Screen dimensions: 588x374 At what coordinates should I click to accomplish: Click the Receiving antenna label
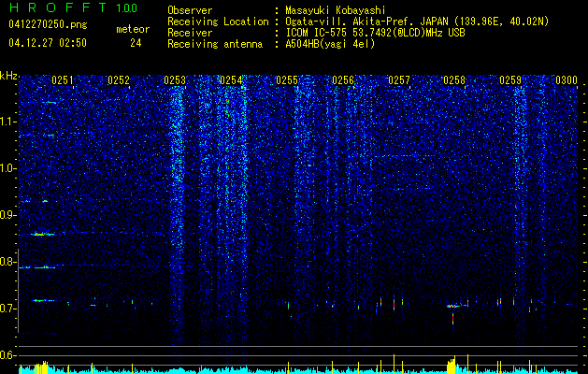click(x=215, y=44)
